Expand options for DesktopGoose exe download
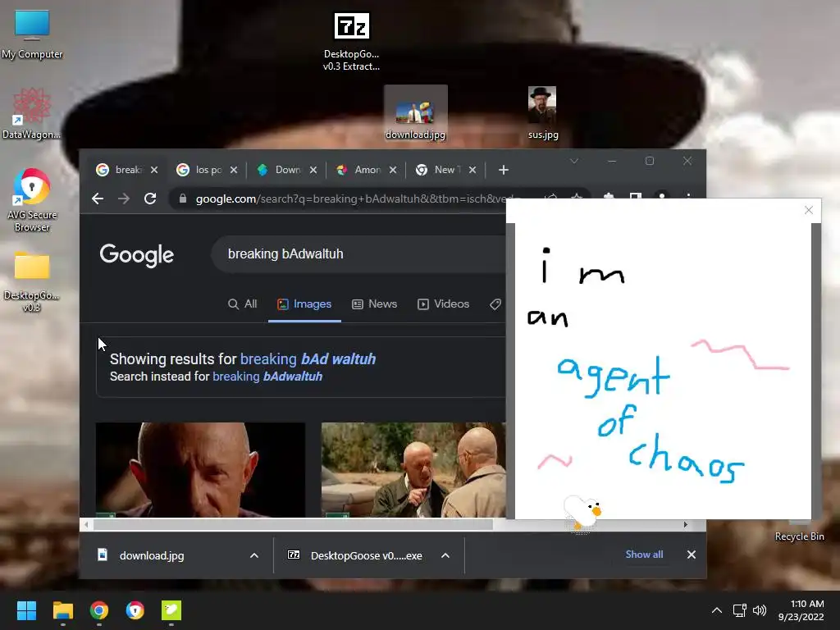Screen dimensions: 840x630 [x=445, y=556]
